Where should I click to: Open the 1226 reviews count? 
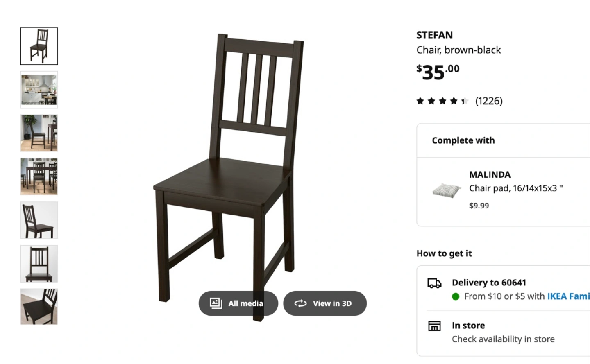(x=489, y=101)
